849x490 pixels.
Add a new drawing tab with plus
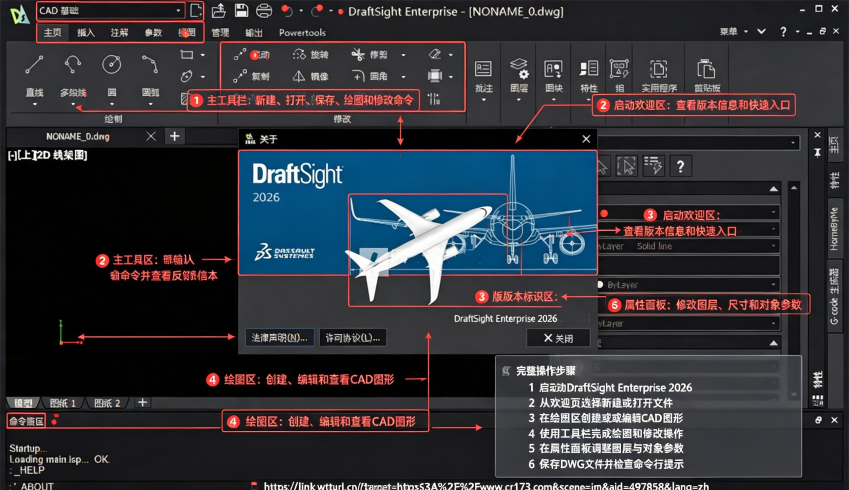click(174, 136)
